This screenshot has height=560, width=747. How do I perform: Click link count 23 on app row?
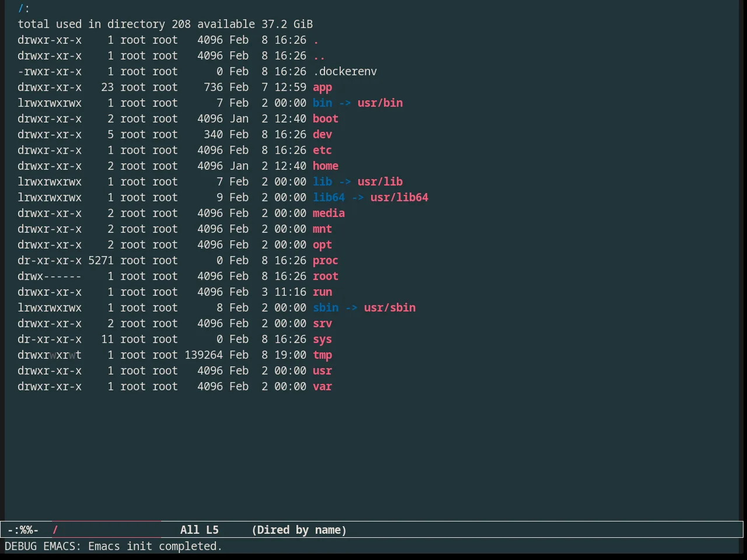(x=107, y=87)
